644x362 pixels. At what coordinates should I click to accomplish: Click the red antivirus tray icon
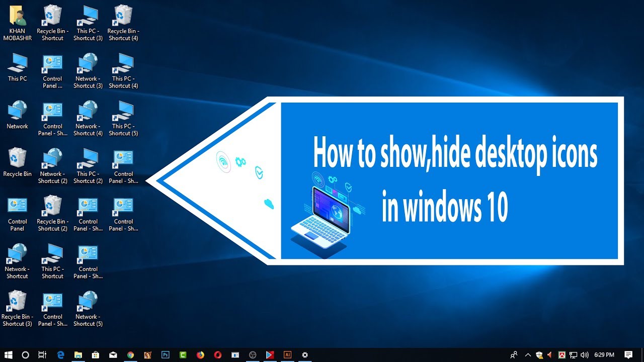pyautogui.click(x=562, y=354)
